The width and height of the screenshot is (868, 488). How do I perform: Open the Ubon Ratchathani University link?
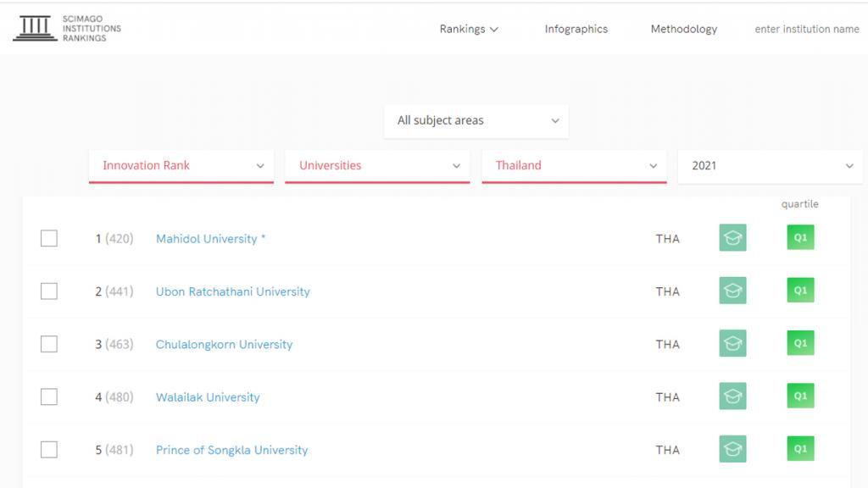pos(232,291)
